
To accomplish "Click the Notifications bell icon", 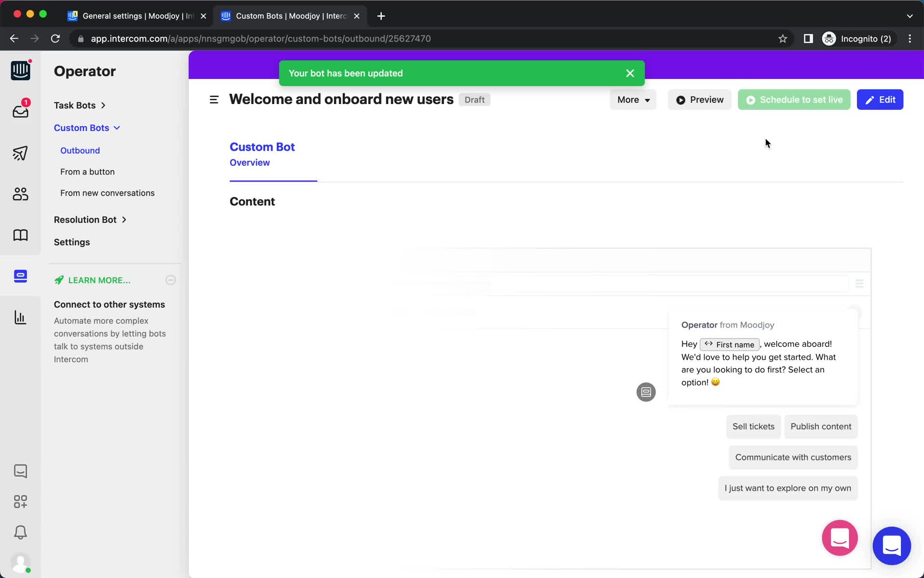I will [20, 532].
